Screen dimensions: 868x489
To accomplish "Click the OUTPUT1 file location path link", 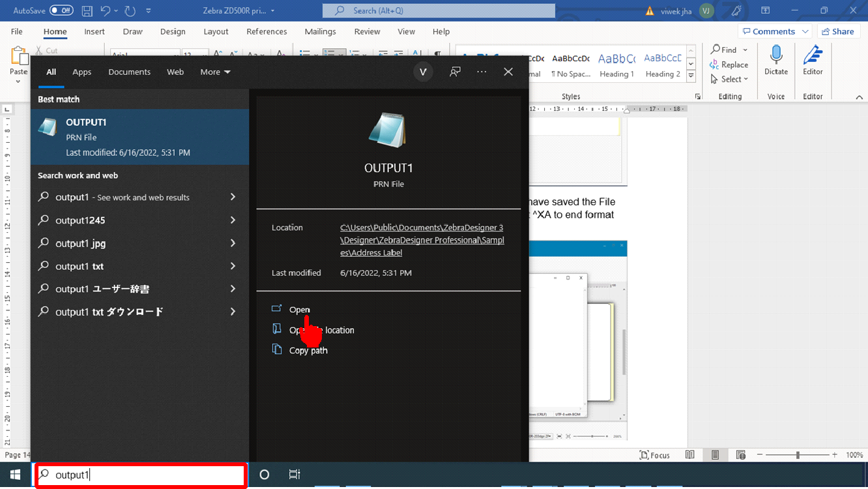I will 422,240.
